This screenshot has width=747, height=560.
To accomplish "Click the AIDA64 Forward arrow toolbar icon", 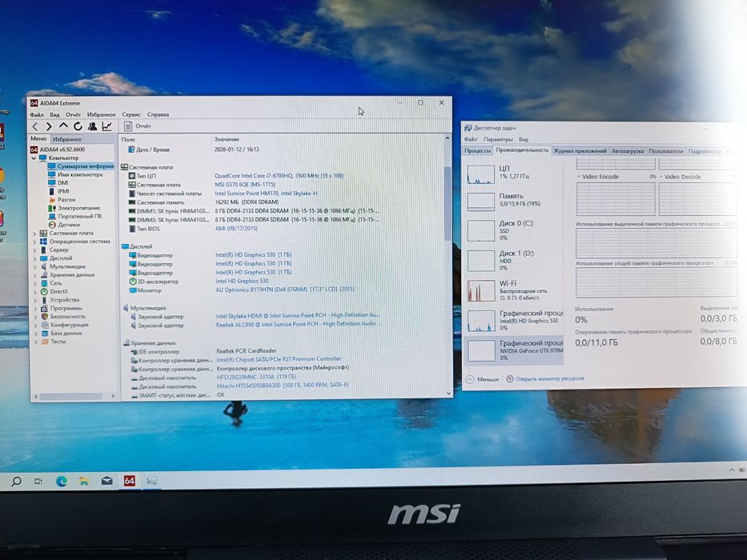I will (x=49, y=126).
